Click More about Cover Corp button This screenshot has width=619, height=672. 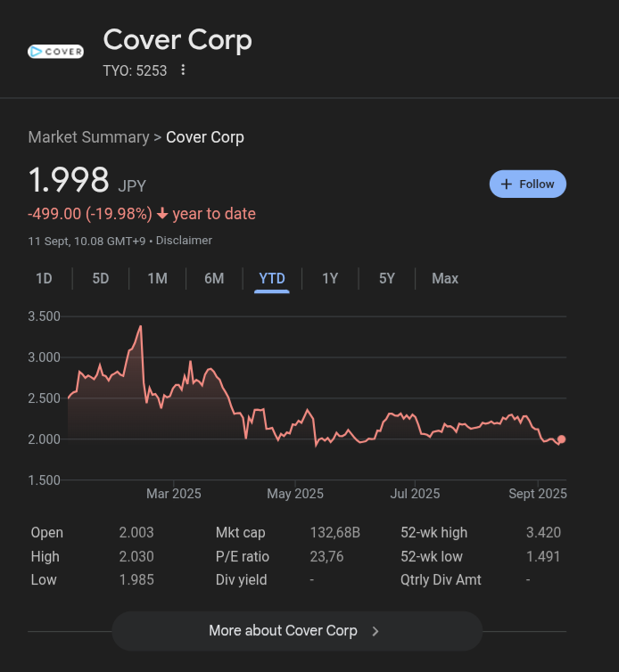coord(297,631)
